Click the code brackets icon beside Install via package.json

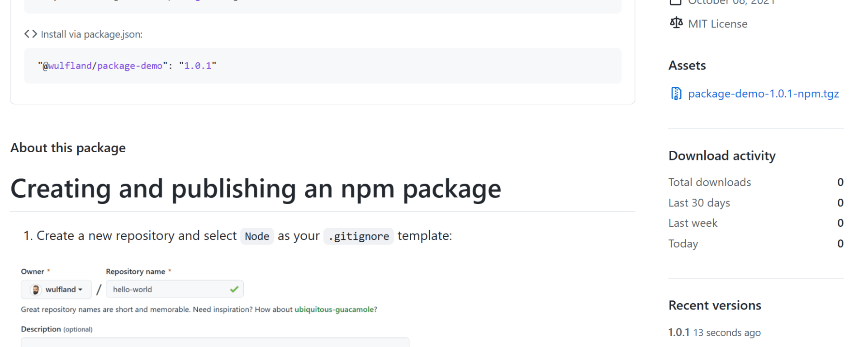pyautogui.click(x=30, y=34)
